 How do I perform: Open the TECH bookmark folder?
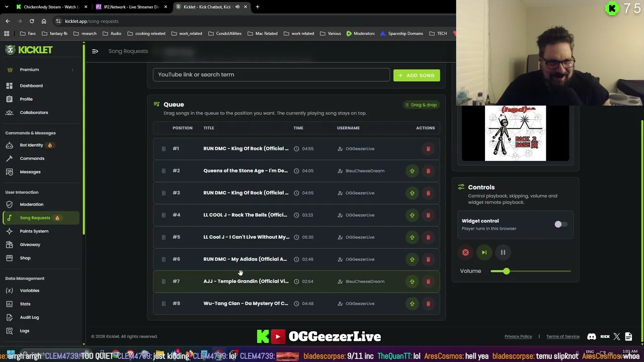click(x=438, y=34)
